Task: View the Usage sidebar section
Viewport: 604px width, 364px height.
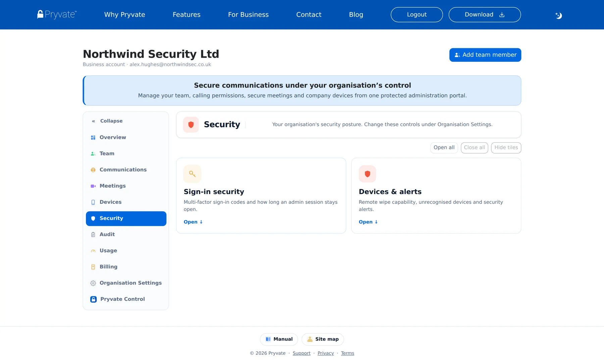Action: coord(126,251)
